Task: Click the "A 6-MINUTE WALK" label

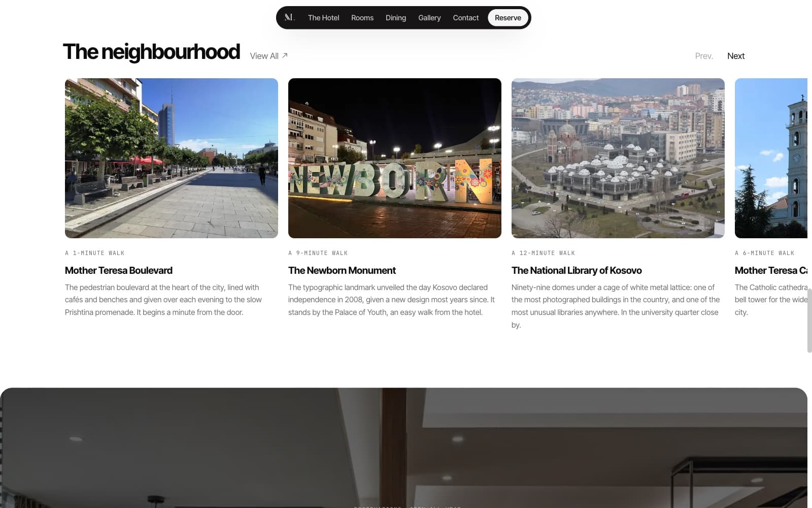Action: pyautogui.click(x=765, y=253)
